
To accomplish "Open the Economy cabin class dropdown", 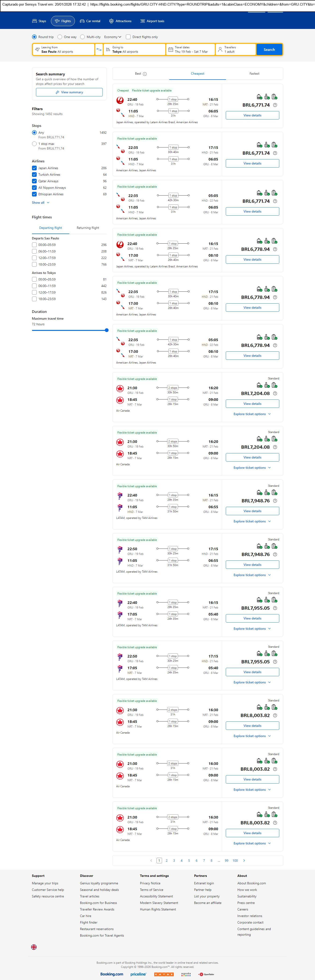I will point(113,37).
